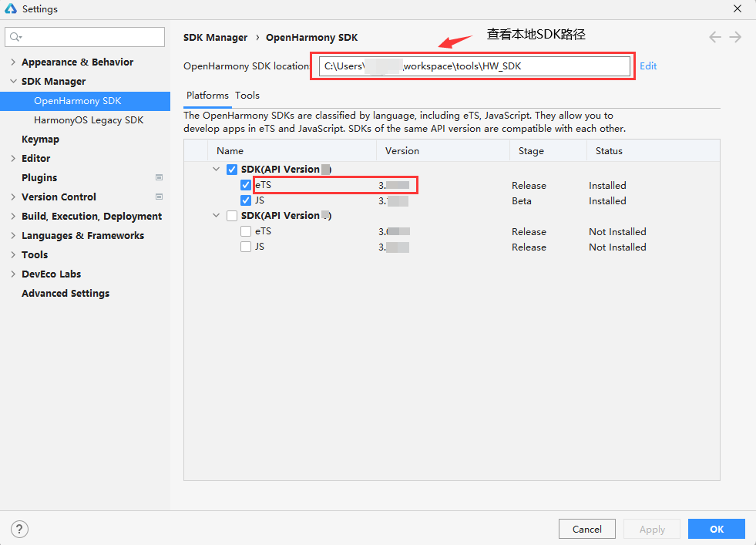The image size is (756, 545).
Task: Click the help question mark icon
Action: [x=20, y=529]
